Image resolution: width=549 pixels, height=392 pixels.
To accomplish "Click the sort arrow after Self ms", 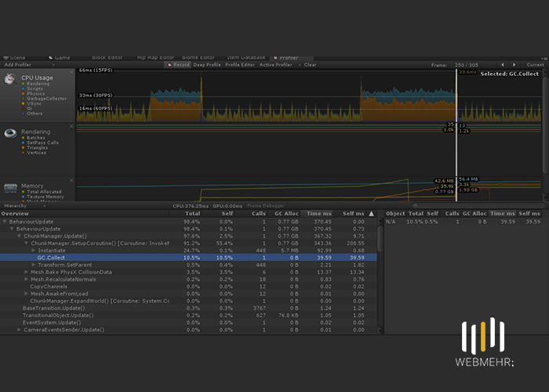I will (x=372, y=213).
